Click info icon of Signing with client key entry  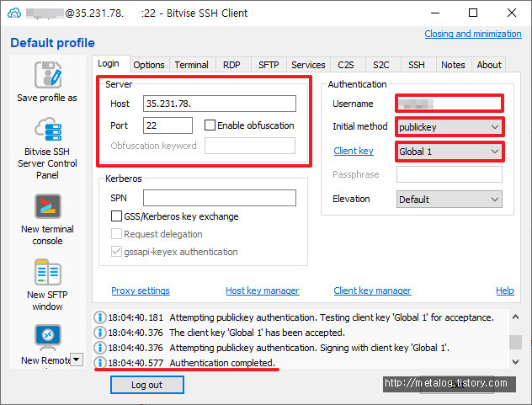pos(99,348)
